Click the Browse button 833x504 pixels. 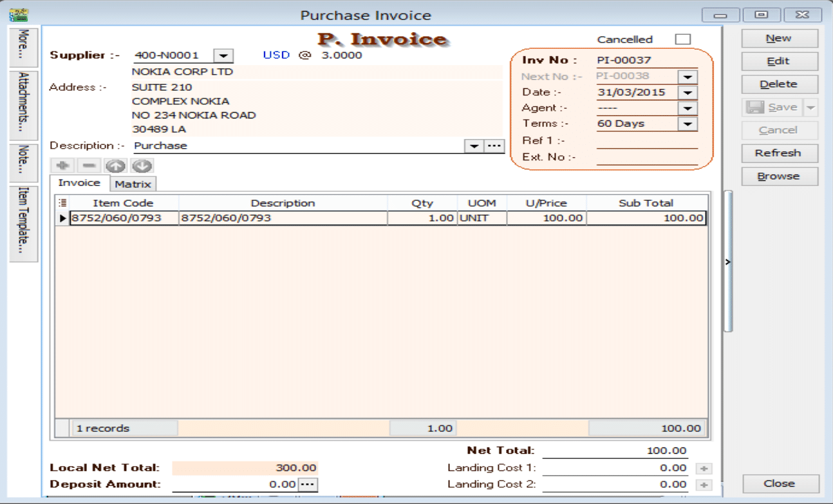779,176
